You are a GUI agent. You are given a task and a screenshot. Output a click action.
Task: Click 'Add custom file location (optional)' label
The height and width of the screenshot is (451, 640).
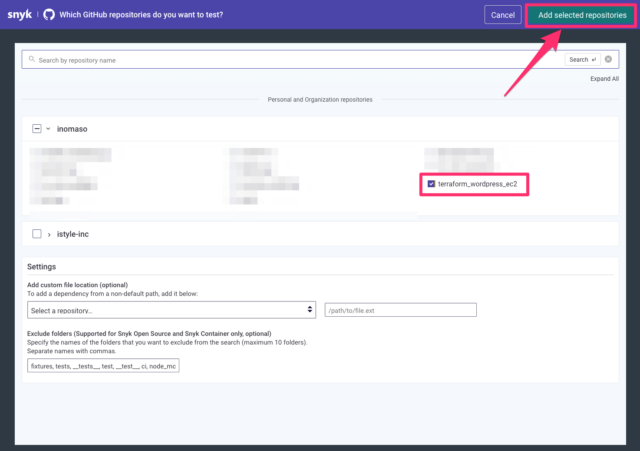coord(78,285)
